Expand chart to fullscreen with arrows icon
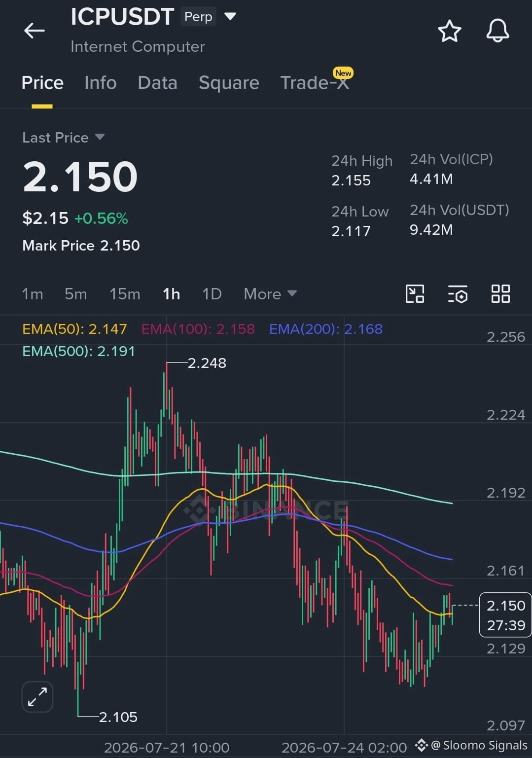This screenshot has width=532, height=758. [37, 697]
